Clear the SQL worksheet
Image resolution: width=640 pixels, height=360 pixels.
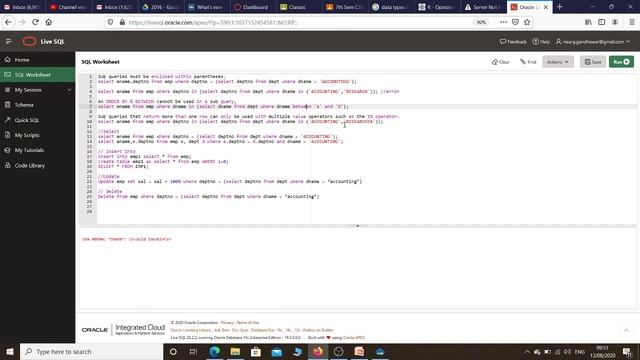coord(501,62)
